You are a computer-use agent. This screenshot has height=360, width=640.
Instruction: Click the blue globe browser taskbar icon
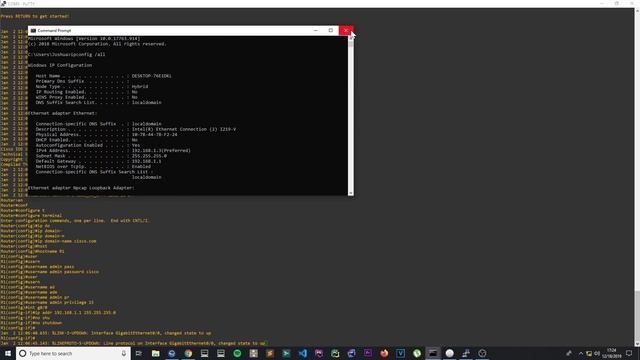pos(172,353)
